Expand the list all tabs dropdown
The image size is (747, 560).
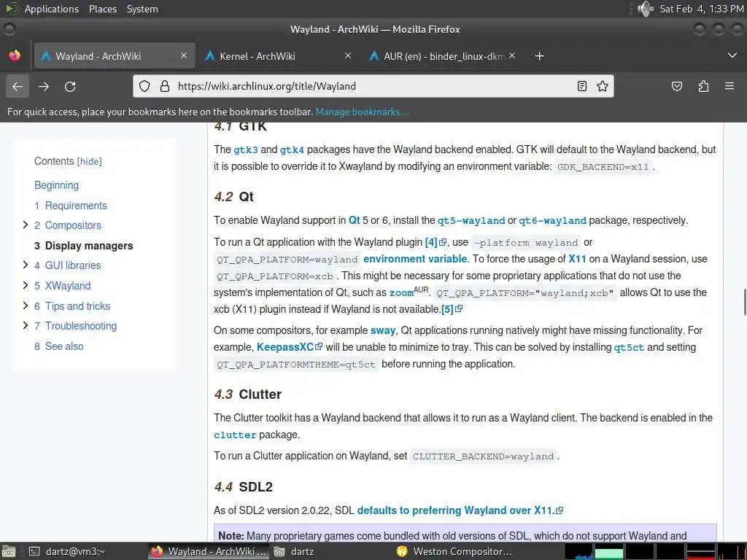(x=732, y=55)
